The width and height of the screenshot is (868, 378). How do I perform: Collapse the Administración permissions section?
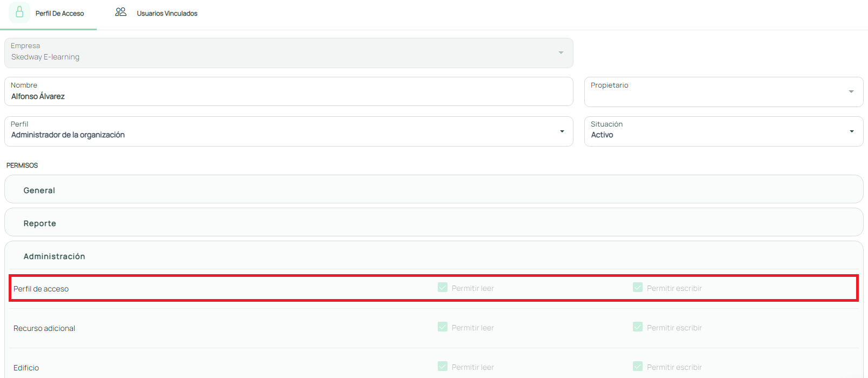click(x=54, y=256)
